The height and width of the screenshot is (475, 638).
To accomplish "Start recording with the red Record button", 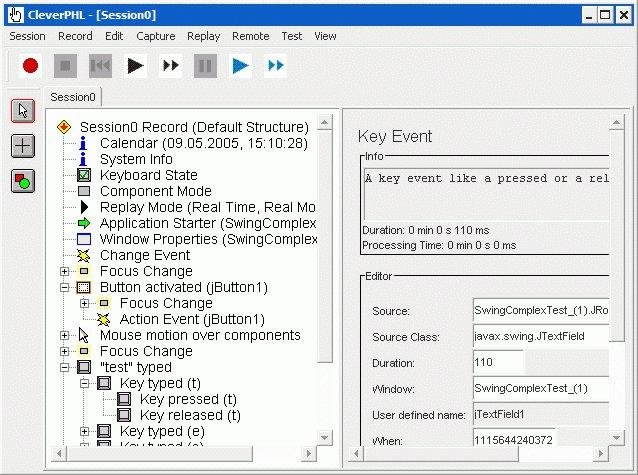I will pos(31,66).
